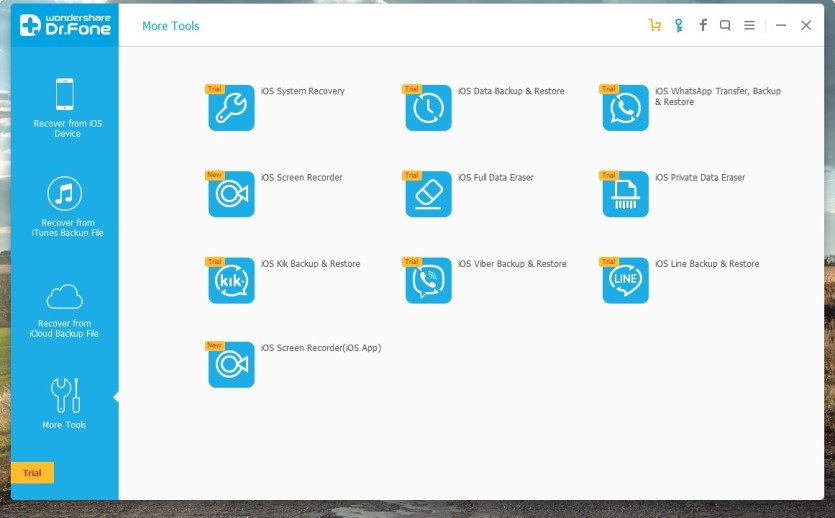The width and height of the screenshot is (835, 518).
Task: Click the iOS Data Backup & Restore label
Action: (x=511, y=91)
